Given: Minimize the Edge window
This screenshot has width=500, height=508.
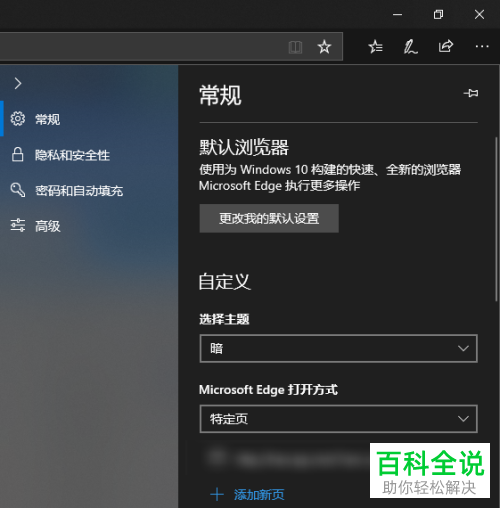Looking at the screenshot, I should coord(397,15).
